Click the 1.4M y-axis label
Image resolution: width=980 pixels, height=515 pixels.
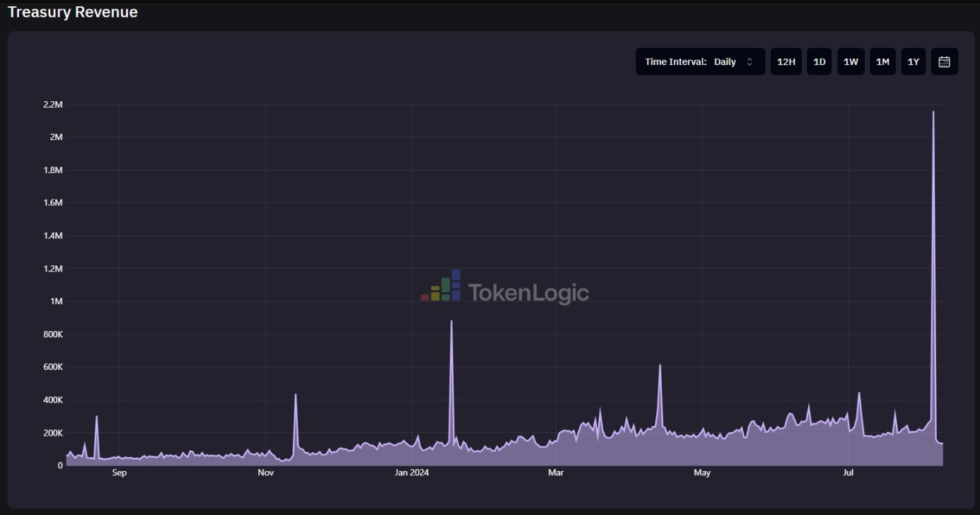tap(53, 236)
